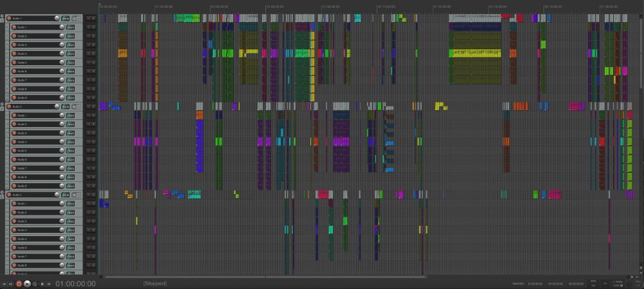Adjust volume knob of Audio 6, second group

62,159
